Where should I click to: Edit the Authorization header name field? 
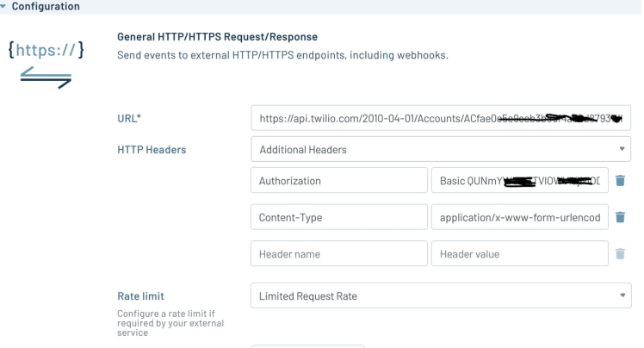click(338, 181)
